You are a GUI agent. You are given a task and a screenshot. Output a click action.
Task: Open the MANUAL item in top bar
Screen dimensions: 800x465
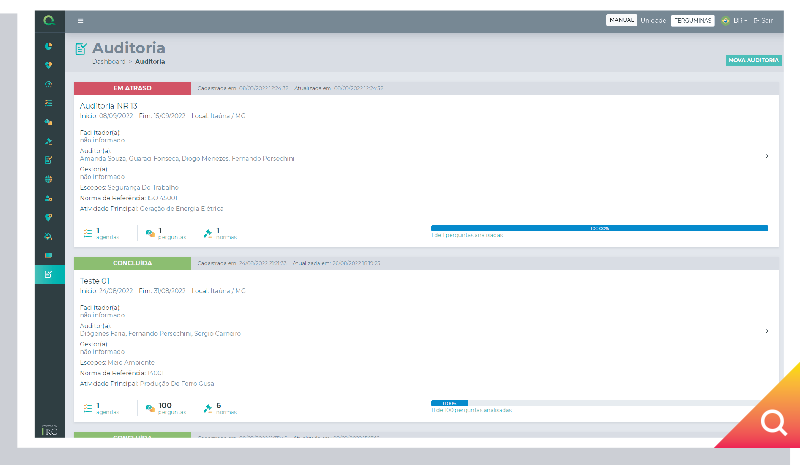pos(621,20)
